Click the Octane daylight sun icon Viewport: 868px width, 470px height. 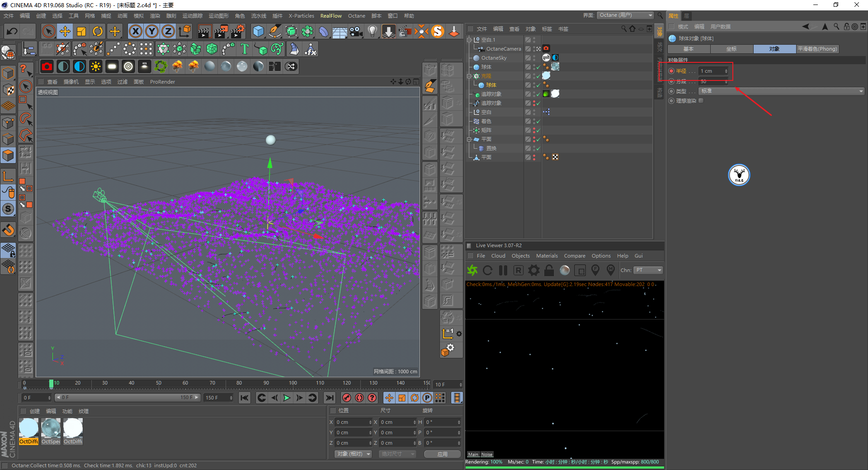(x=96, y=66)
